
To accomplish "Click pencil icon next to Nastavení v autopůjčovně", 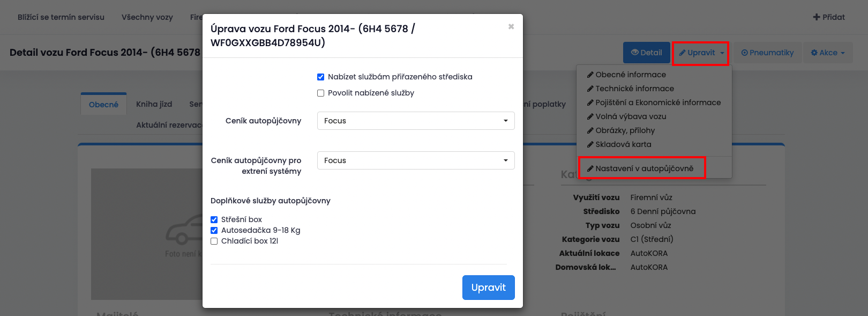I will (x=590, y=168).
